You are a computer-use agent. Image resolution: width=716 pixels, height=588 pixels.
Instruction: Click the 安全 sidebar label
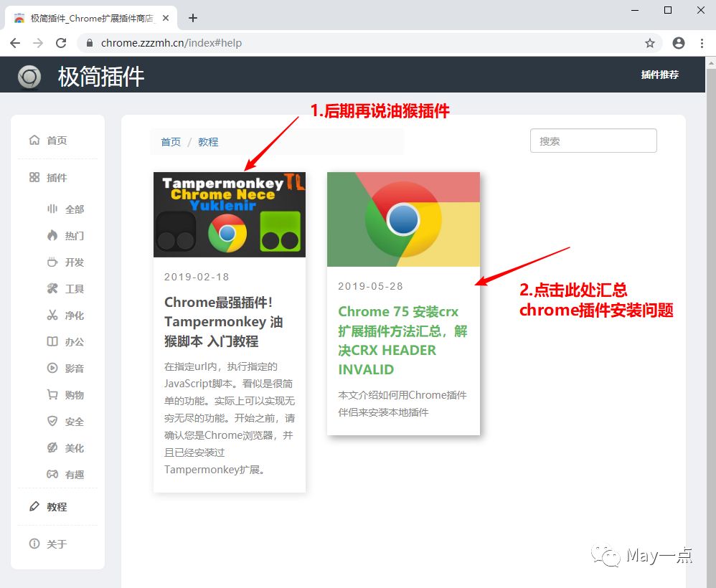(x=75, y=422)
